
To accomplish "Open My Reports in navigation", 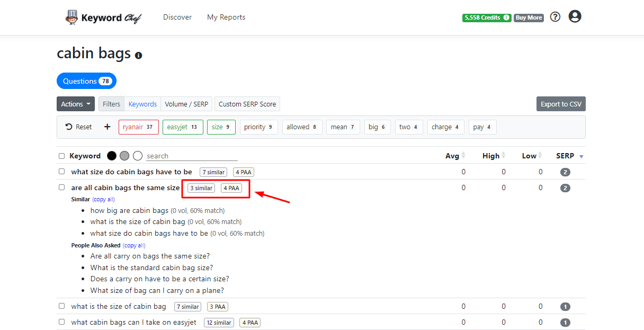I will pos(226,17).
